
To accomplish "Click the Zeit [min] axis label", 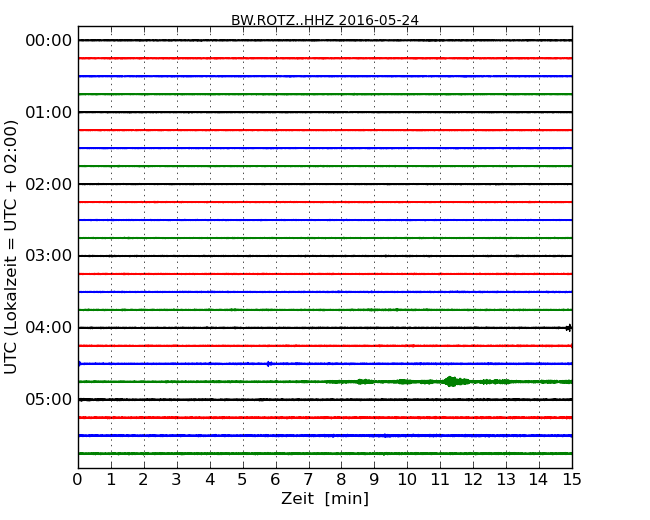I will 325,498.
